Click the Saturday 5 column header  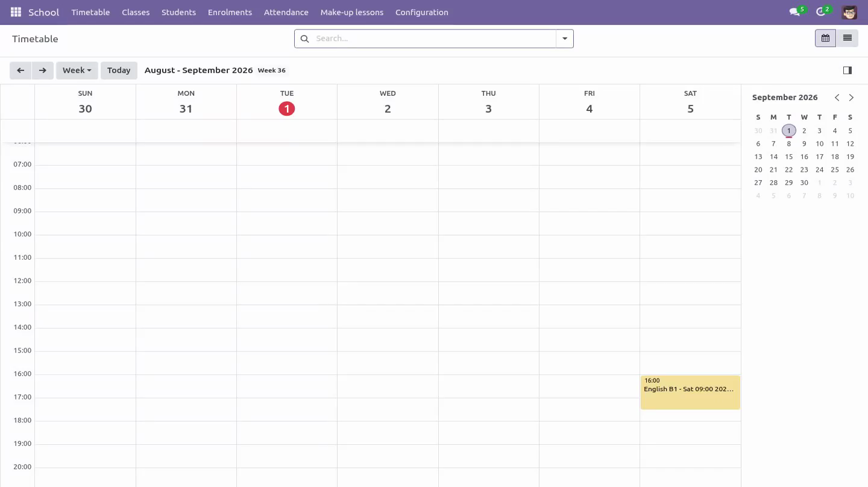tap(690, 102)
